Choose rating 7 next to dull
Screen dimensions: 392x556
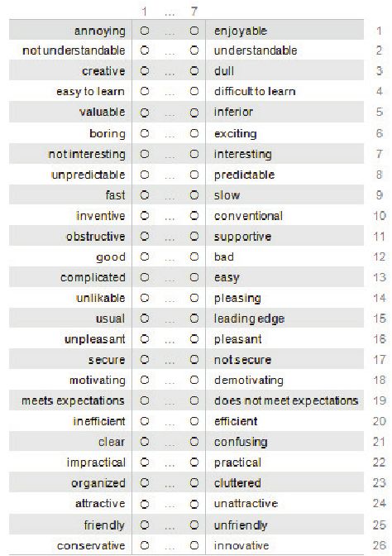194,71
